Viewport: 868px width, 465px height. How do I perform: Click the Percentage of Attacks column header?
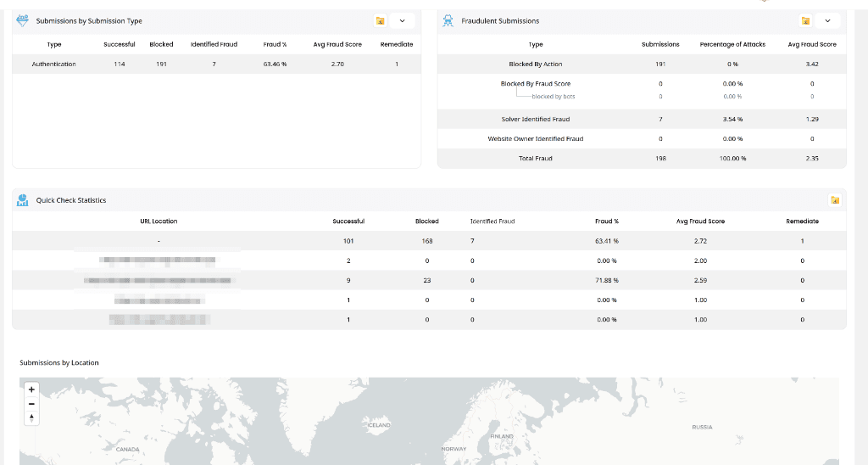(x=732, y=44)
